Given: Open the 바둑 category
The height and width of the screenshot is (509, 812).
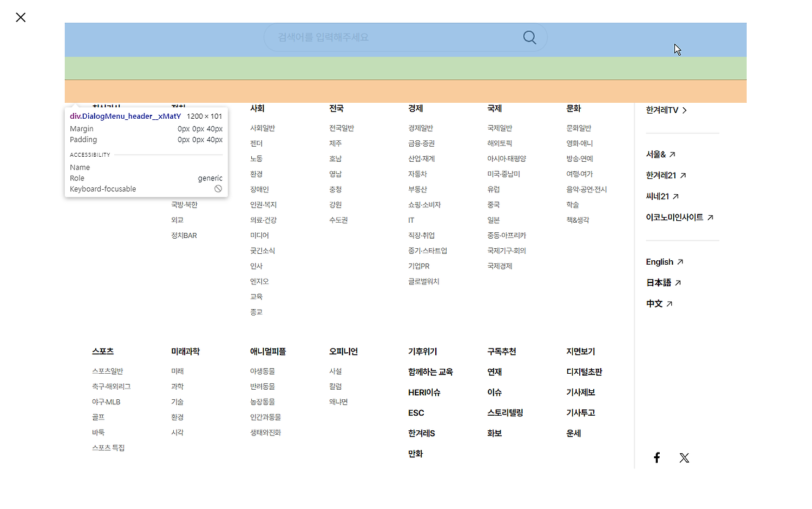Looking at the screenshot, I should (x=98, y=432).
